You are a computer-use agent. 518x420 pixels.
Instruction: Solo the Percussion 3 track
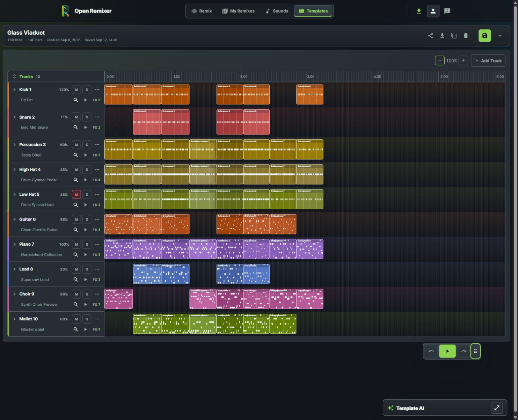click(x=87, y=145)
